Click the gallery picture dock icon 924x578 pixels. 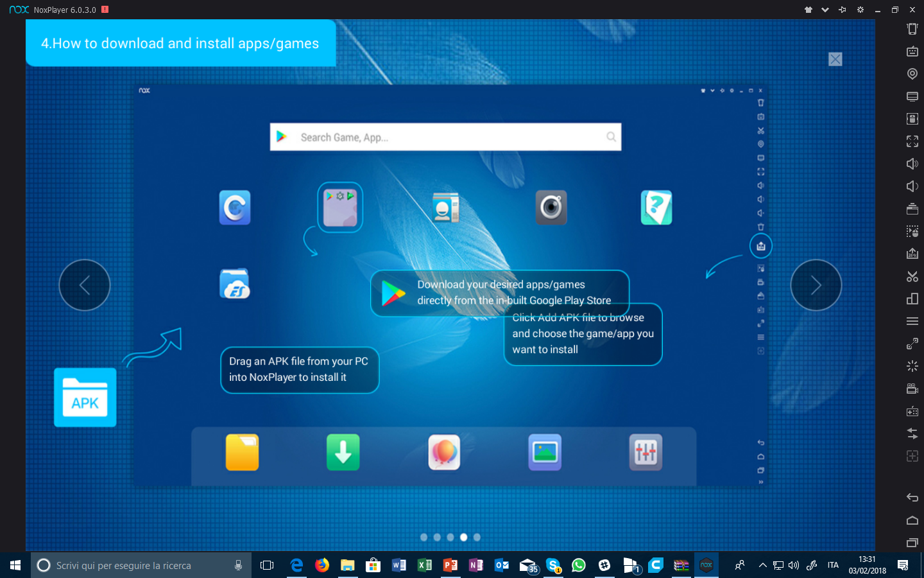[x=545, y=452]
